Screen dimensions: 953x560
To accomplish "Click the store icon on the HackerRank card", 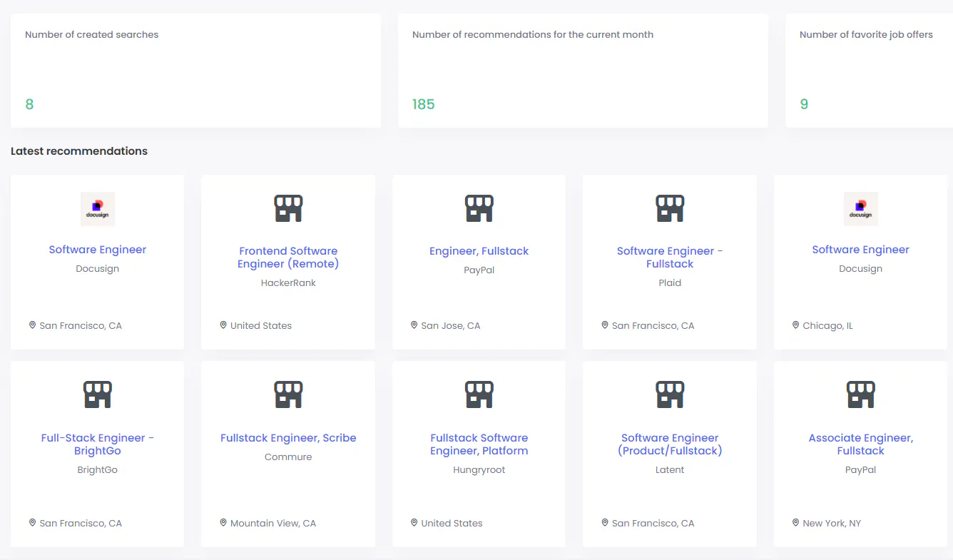I will click(x=288, y=208).
